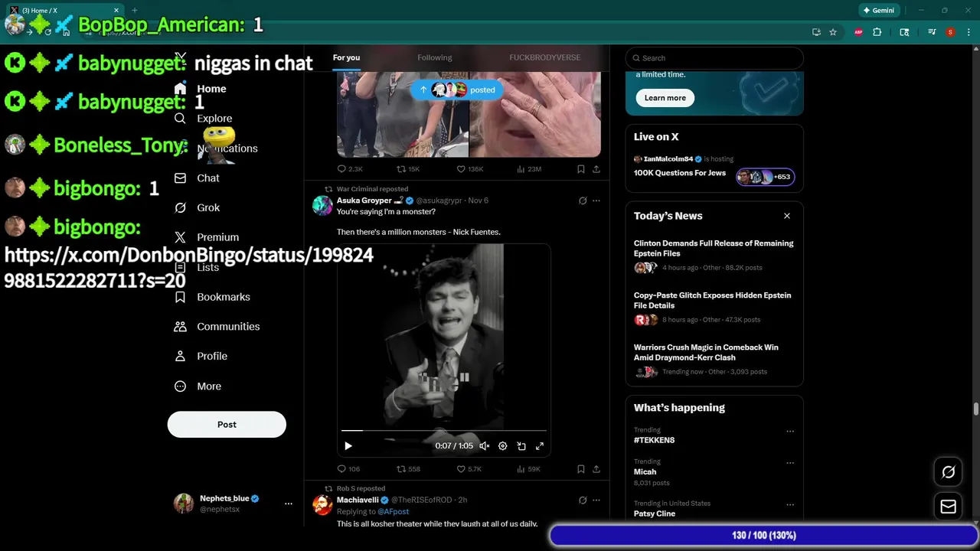Open the #TEKKEN8 trending topic
980x551 pixels.
coord(654,440)
